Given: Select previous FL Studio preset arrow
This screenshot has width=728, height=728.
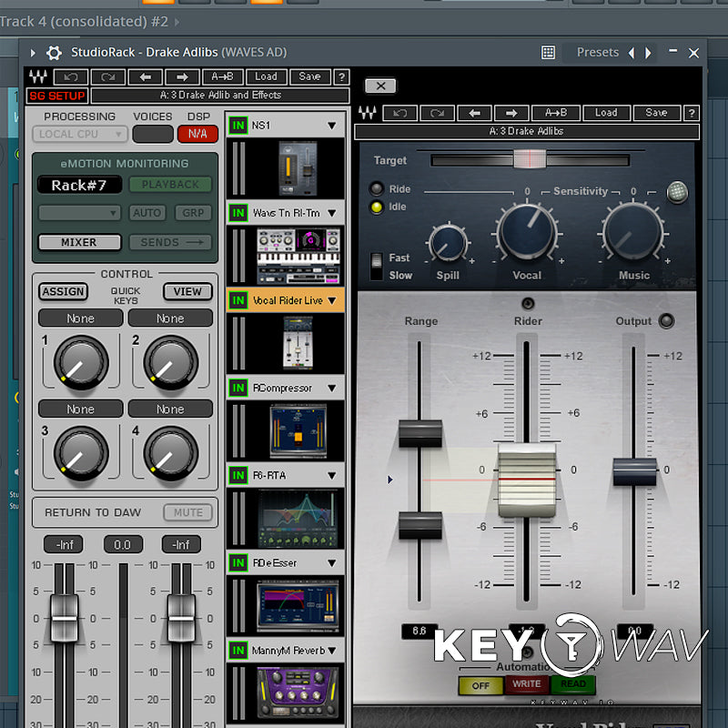Looking at the screenshot, I should tap(632, 53).
